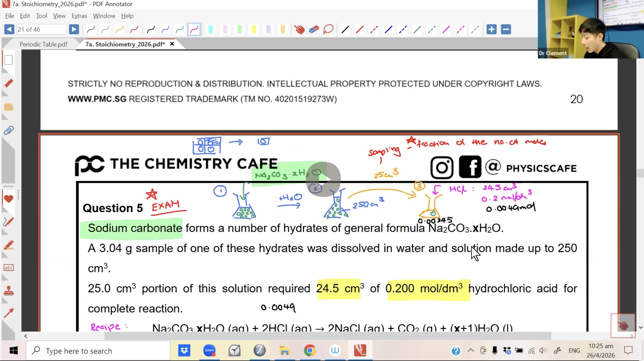Click the hand tool switch at bottom right
Screen dimensions: 644x361
pos(623,325)
